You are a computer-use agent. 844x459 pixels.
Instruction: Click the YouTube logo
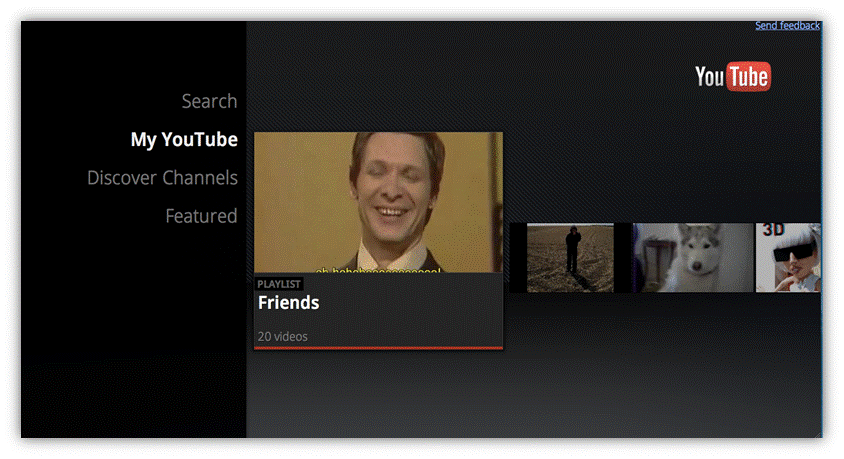tap(733, 76)
